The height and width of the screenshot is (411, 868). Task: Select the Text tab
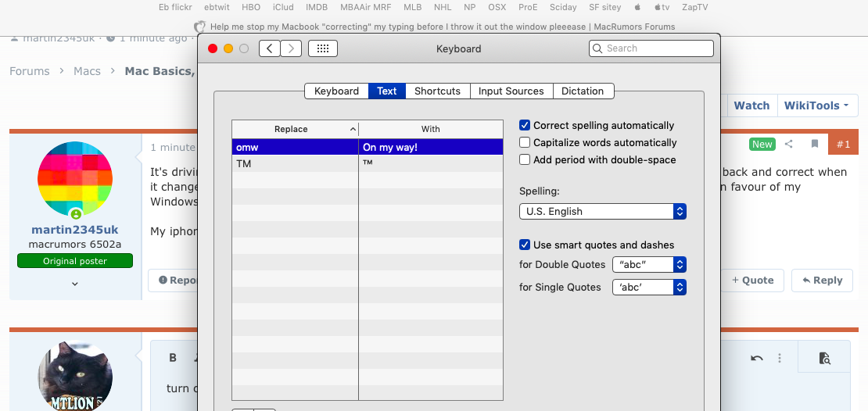click(x=387, y=91)
